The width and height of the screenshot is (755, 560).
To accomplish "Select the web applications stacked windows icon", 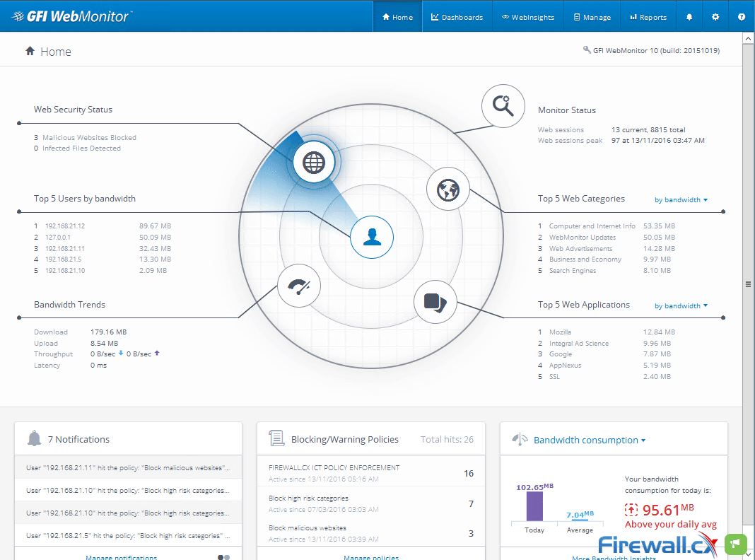I will coord(435,302).
